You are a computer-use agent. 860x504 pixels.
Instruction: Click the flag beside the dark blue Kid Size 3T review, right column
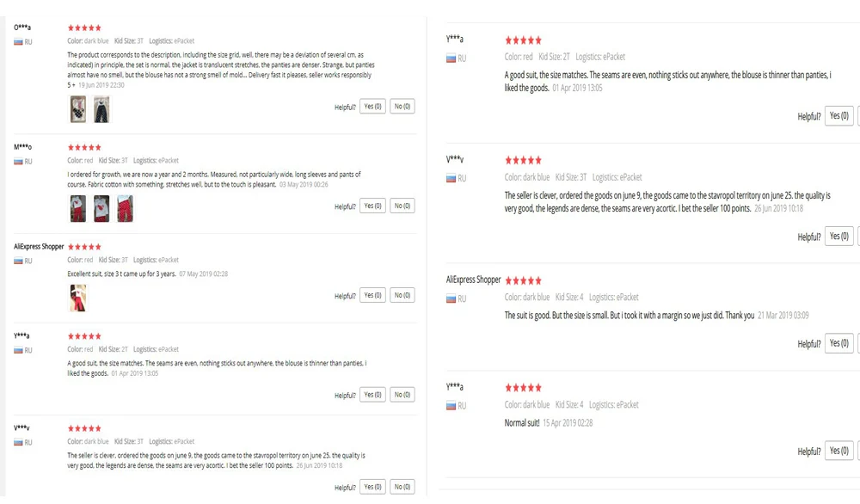[x=451, y=178]
